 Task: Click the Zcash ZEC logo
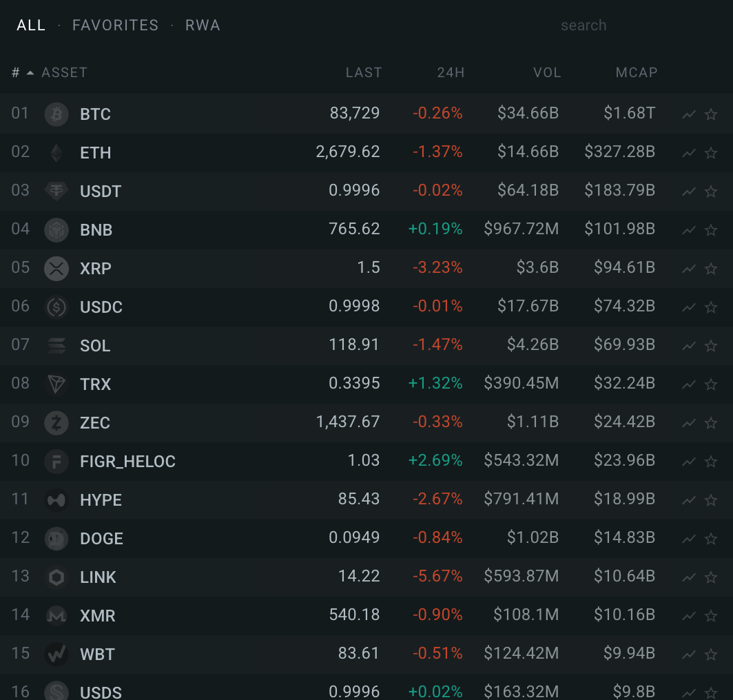tap(56, 423)
